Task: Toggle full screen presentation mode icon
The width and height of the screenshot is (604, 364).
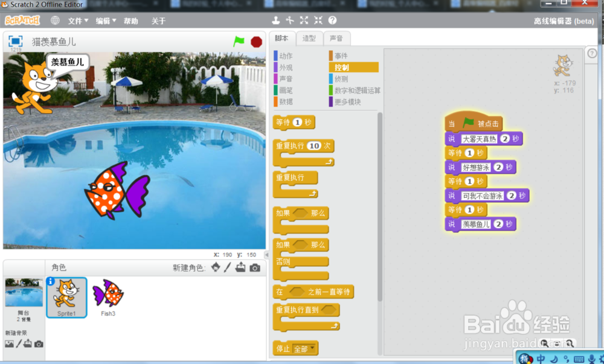Action: pos(16,41)
